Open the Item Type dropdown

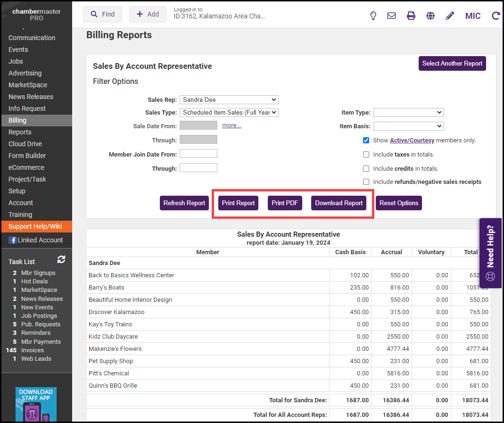[408, 112]
